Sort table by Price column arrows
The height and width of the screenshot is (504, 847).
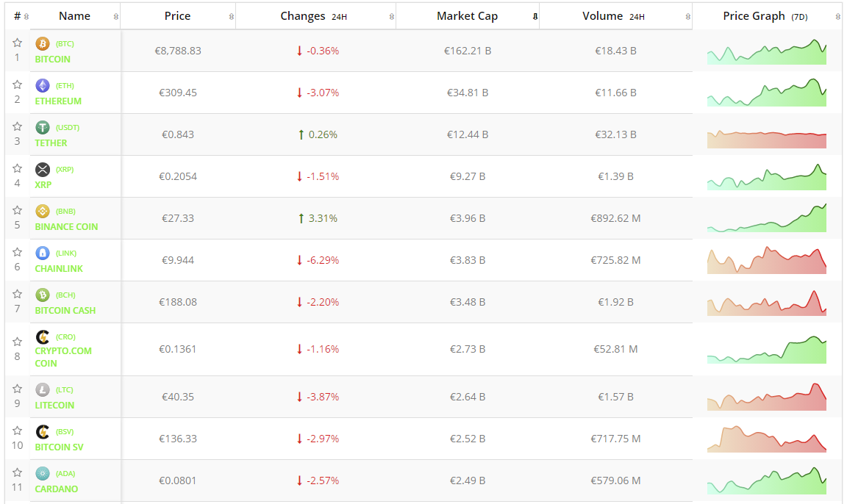click(x=232, y=16)
